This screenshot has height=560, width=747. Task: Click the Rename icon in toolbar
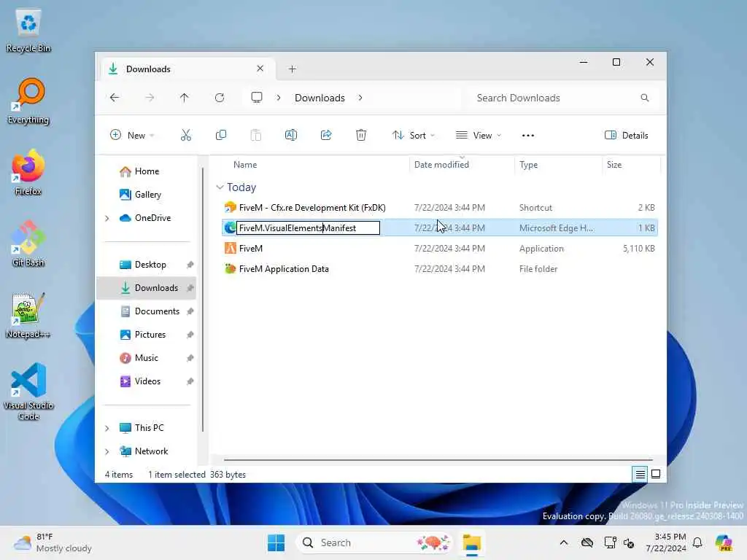pos(290,135)
